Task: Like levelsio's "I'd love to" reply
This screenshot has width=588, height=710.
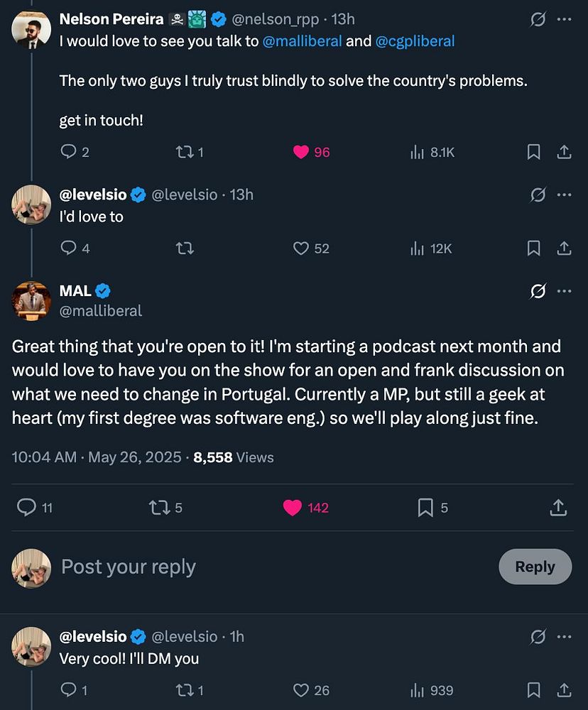Action: [x=301, y=248]
